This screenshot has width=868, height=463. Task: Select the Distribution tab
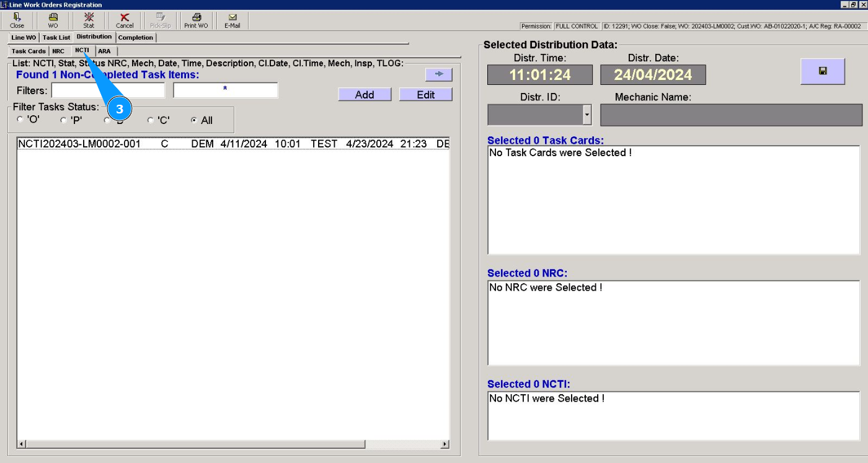pos(94,37)
